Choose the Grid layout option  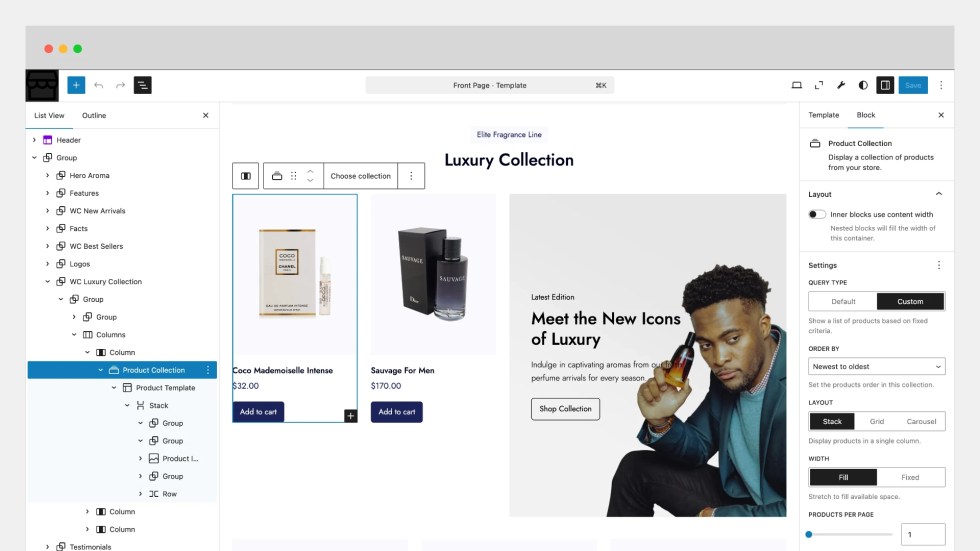pos(877,422)
